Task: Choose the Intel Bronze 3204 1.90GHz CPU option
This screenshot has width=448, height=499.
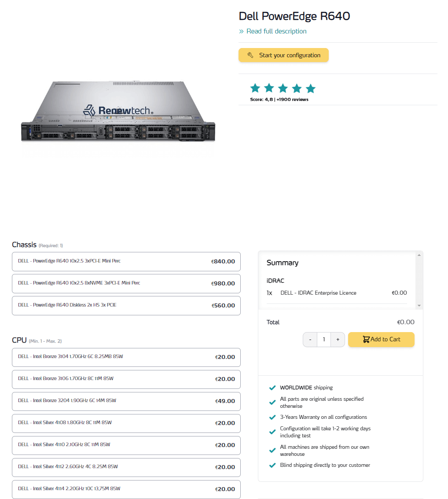Action: click(x=126, y=401)
